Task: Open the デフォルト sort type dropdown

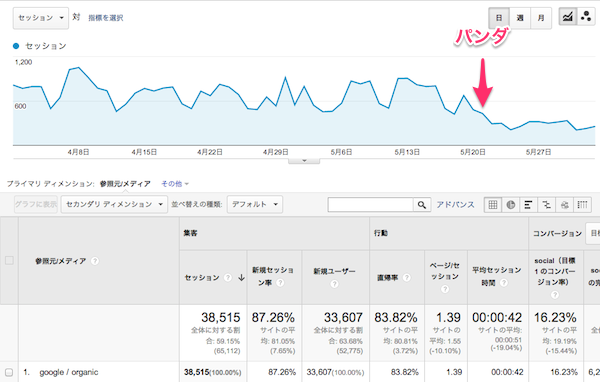Action: coord(255,204)
